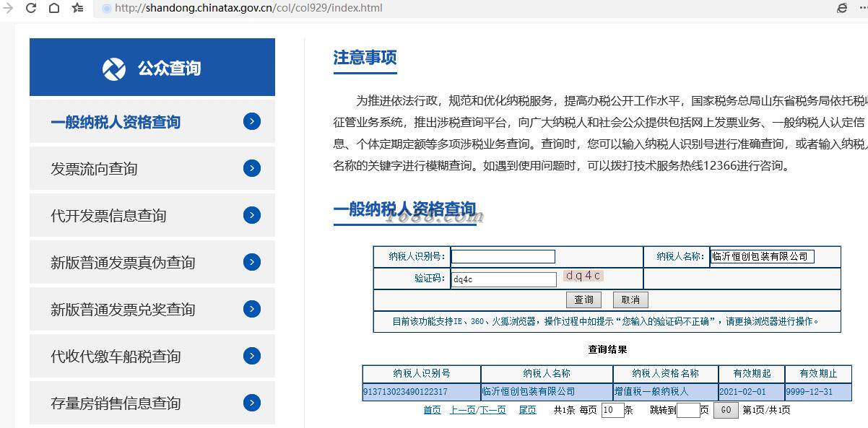Click 有效期起 column header

click(752, 373)
